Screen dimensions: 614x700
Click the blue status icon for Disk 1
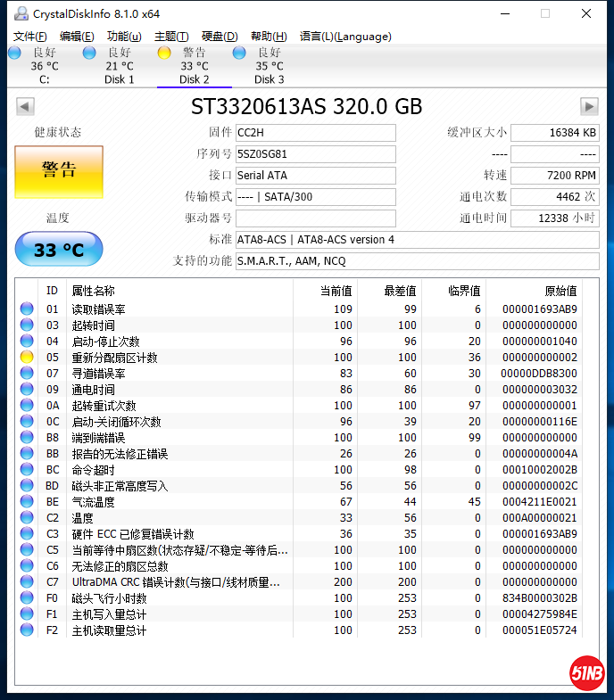(89, 53)
